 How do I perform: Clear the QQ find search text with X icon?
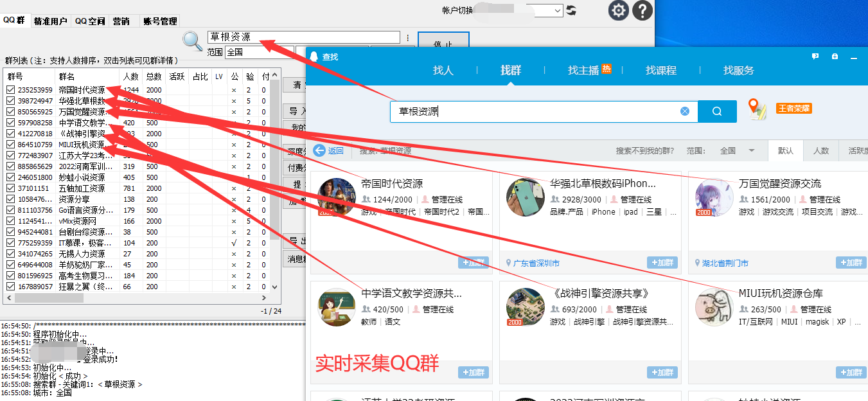tap(685, 111)
